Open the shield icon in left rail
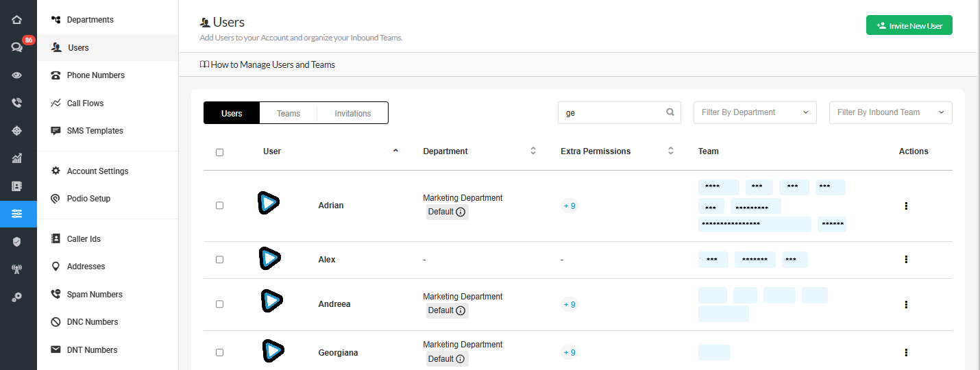The width and height of the screenshot is (980, 370). 17,241
